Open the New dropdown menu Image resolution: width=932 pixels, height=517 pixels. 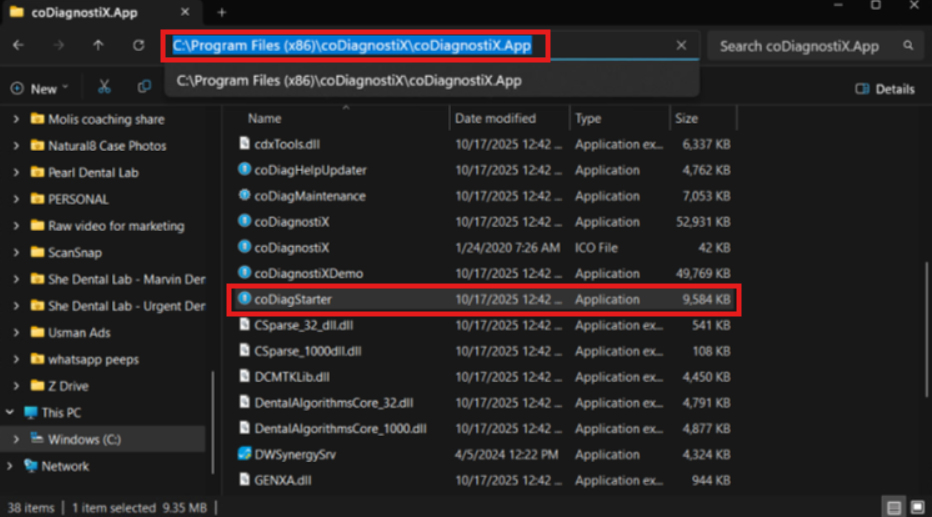(x=40, y=89)
